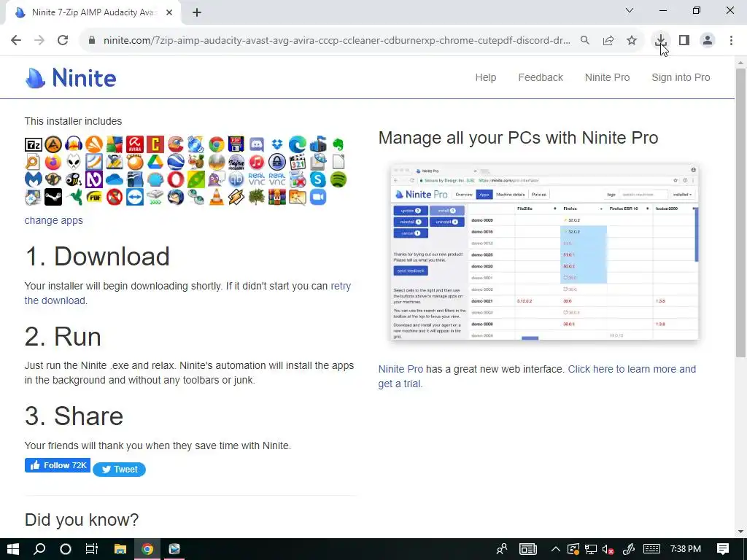The width and height of the screenshot is (747, 560).
Task: Go back to previous page
Action: 16,41
